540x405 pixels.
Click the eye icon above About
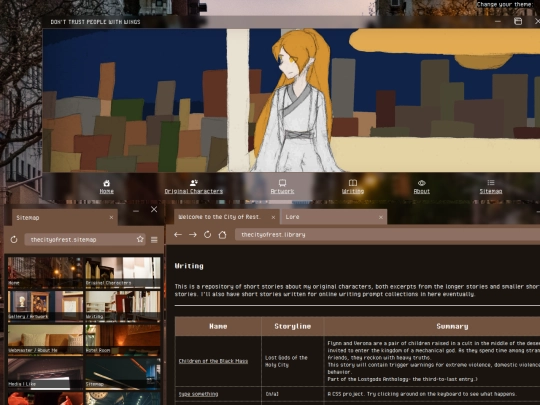click(x=422, y=183)
